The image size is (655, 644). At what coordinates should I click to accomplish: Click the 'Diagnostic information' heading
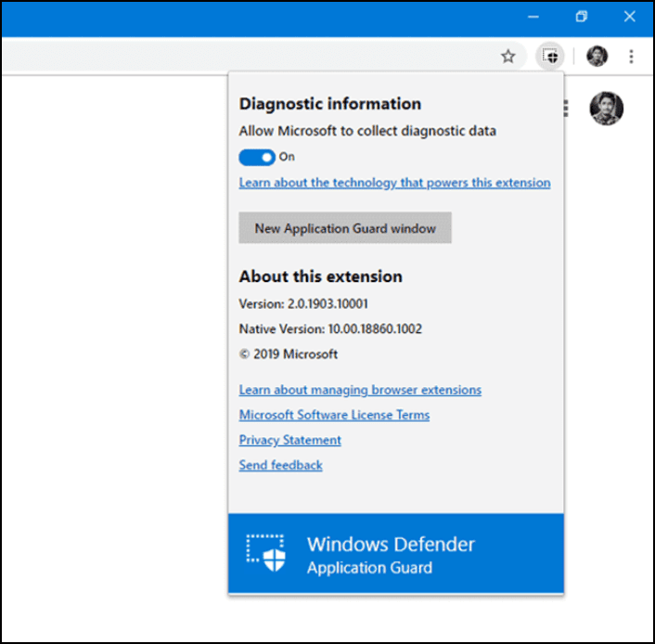(330, 104)
